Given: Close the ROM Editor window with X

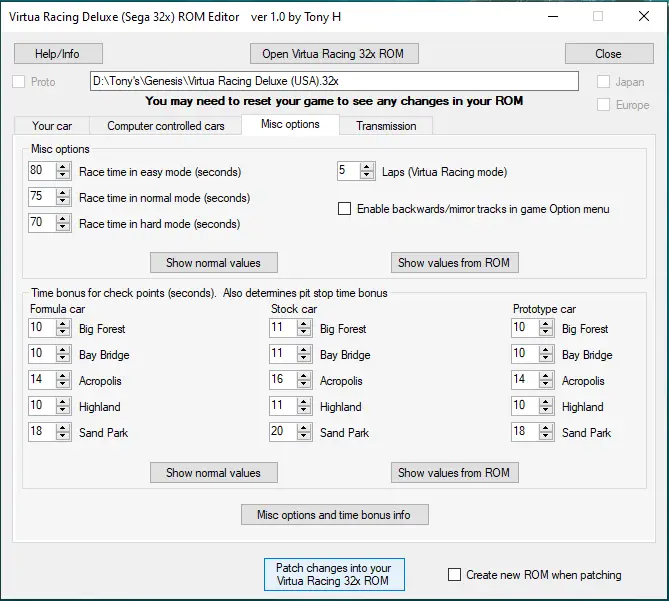Looking at the screenshot, I should pyautogui.click(x=644, y=17).
